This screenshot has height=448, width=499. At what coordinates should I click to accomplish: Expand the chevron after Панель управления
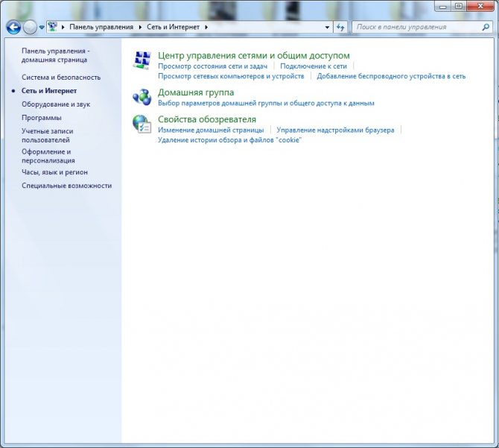(140, 27)
